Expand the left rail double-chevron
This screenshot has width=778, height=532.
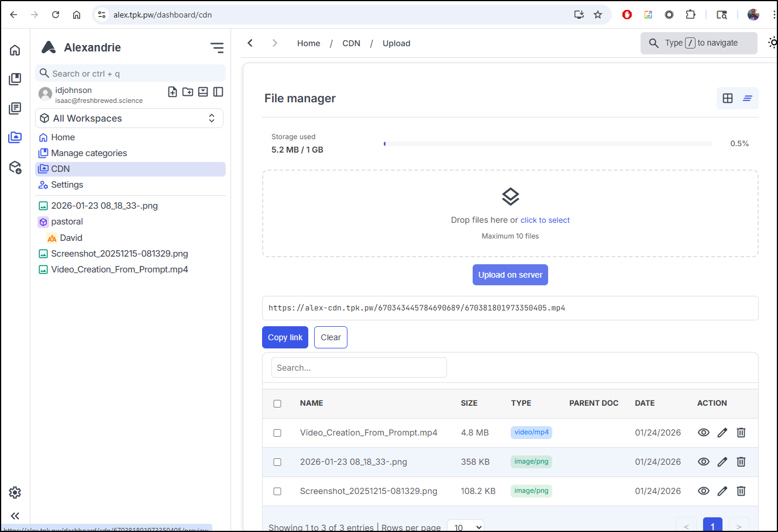(x=15, y=516)
